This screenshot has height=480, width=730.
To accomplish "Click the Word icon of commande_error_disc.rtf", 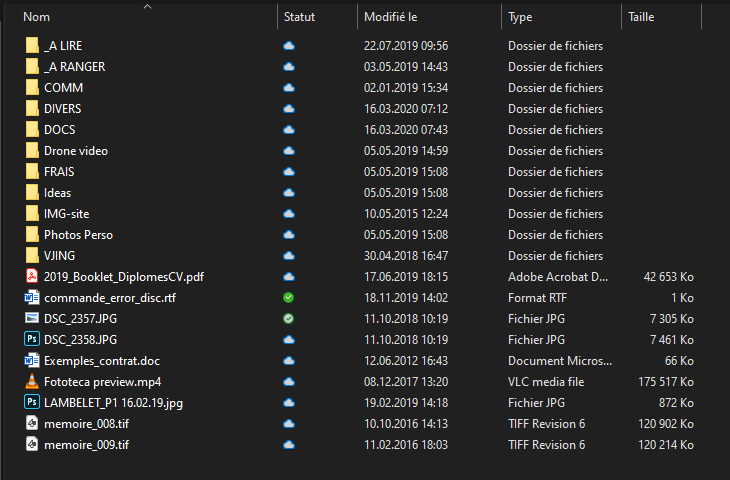I will click(32, 297).
